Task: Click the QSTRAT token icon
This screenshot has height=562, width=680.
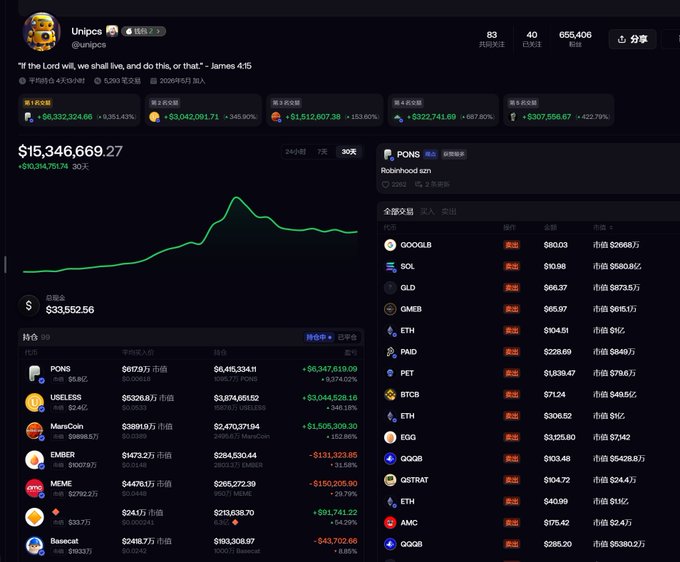Action: [x=390, y=480]
